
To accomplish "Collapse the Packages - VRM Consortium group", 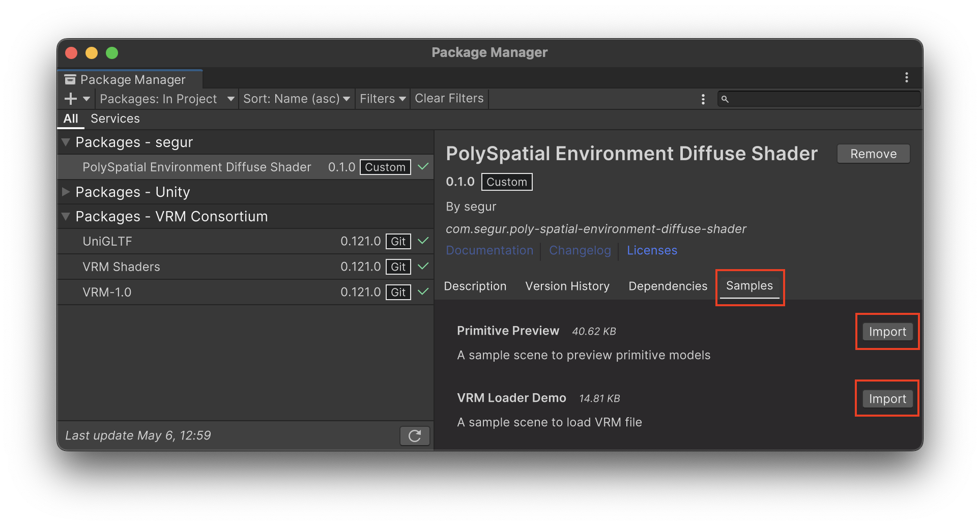I will pos(66,216).
